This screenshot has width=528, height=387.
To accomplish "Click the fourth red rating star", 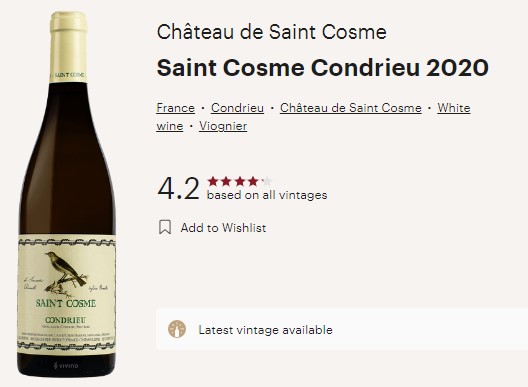I will tap(253, 182).
